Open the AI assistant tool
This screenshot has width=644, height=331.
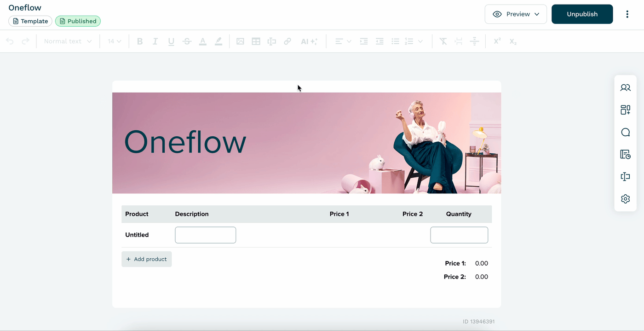(309, 41)
